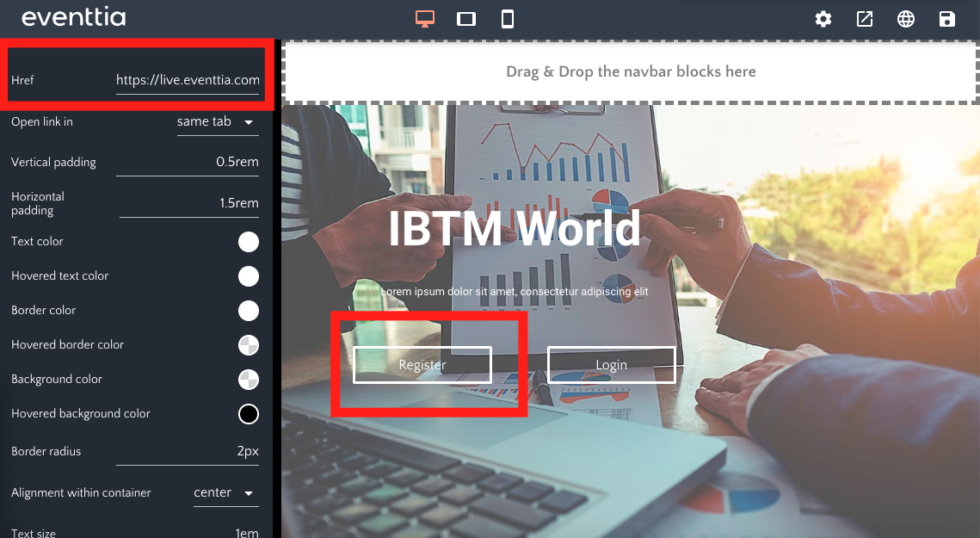The width and height of the screenshot is (980, 538).
Task: Open the 'Open link in' dropdown
Action: pos(217,121)
